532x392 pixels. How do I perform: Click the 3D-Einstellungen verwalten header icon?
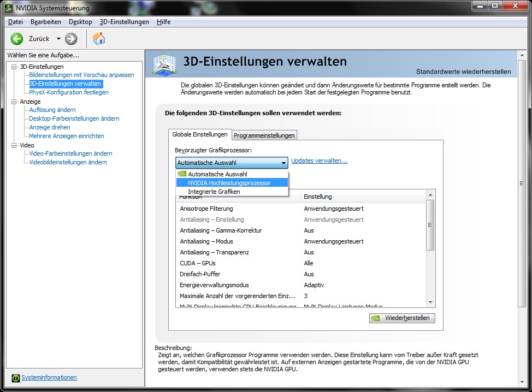[x=164, y=64]
